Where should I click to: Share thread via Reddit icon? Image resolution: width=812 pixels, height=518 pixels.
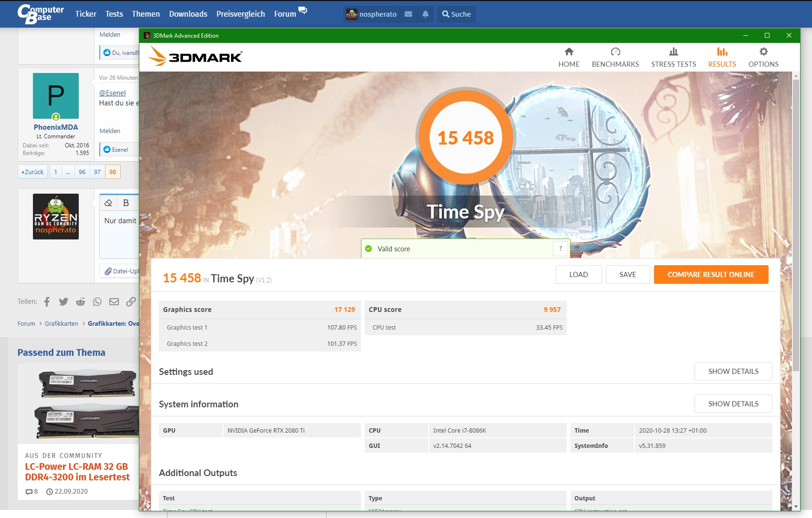(81, 301)
